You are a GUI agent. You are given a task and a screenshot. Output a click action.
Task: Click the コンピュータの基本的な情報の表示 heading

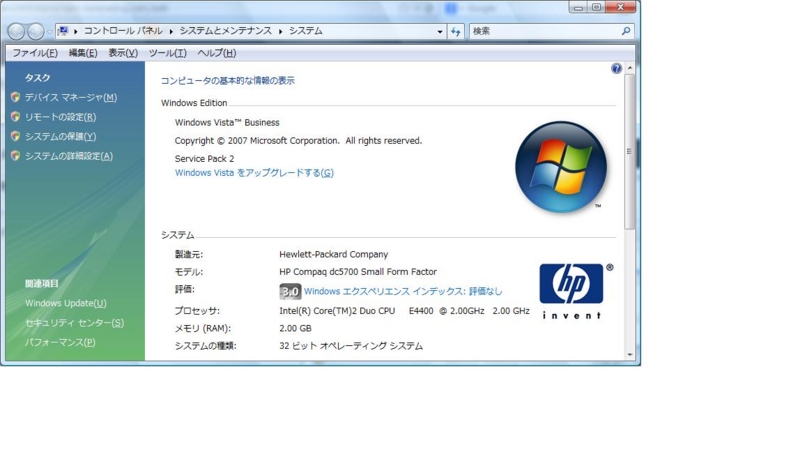pos(228,81)
